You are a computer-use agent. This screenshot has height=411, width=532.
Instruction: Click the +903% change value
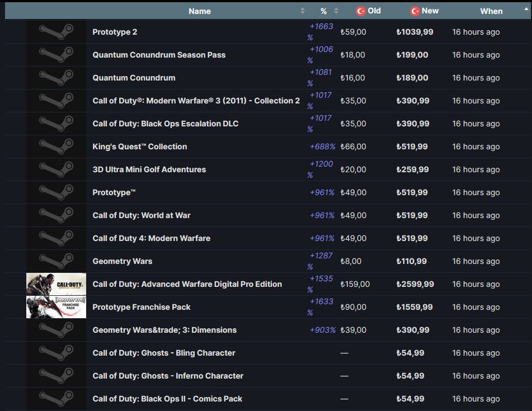click(322, 330)
